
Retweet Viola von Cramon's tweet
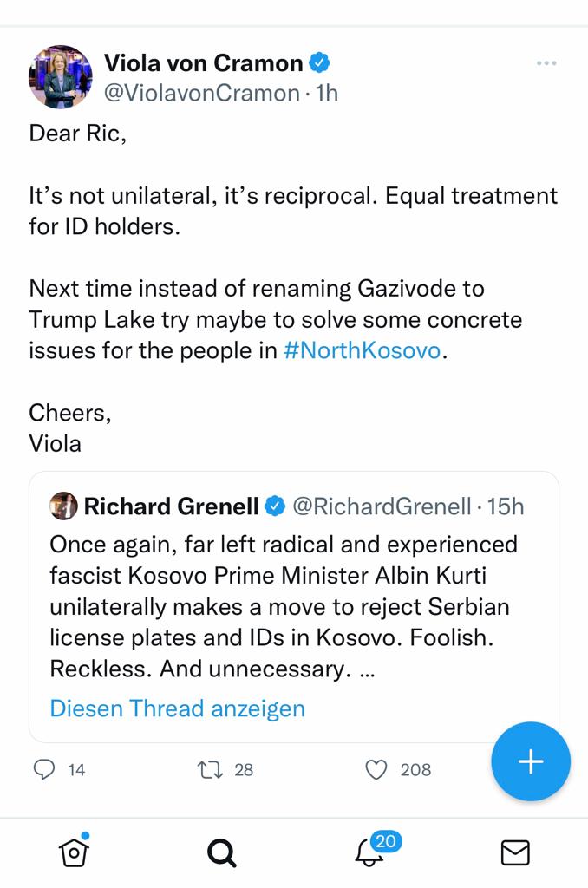209,769
